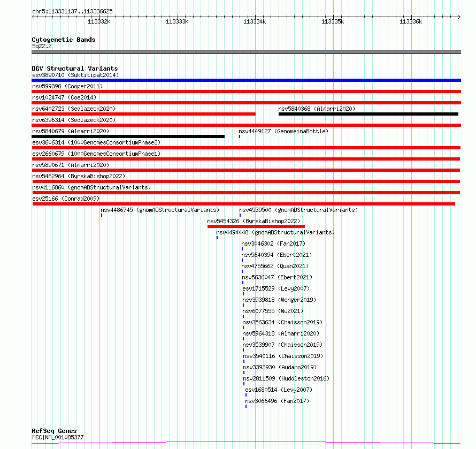Click the Cytogenetic Bands track title
Viewport: 476px width, 449px height.
(64, 40)
